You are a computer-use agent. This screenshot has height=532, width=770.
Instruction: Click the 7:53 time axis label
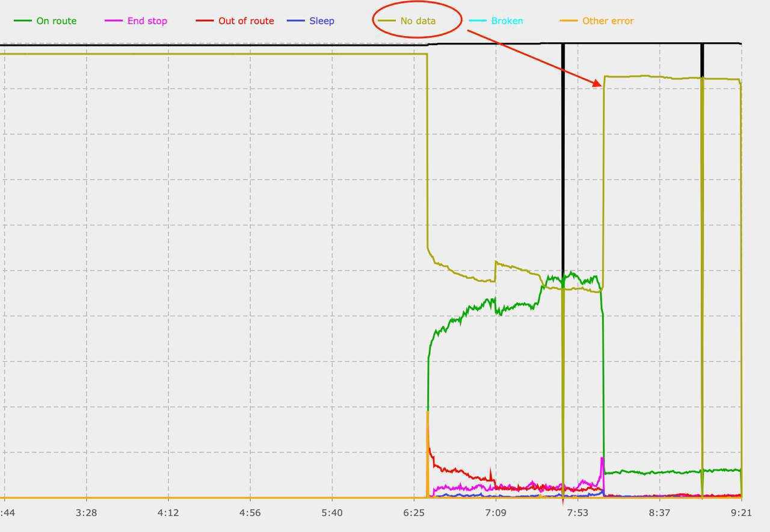pyautogui.click(x=577, y=513)
